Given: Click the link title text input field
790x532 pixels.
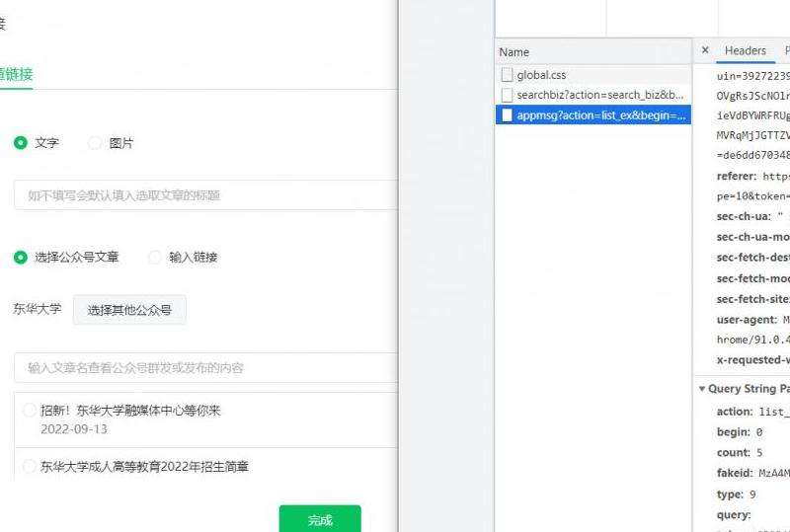Looking at the screenshot, I should coord(205,195).
